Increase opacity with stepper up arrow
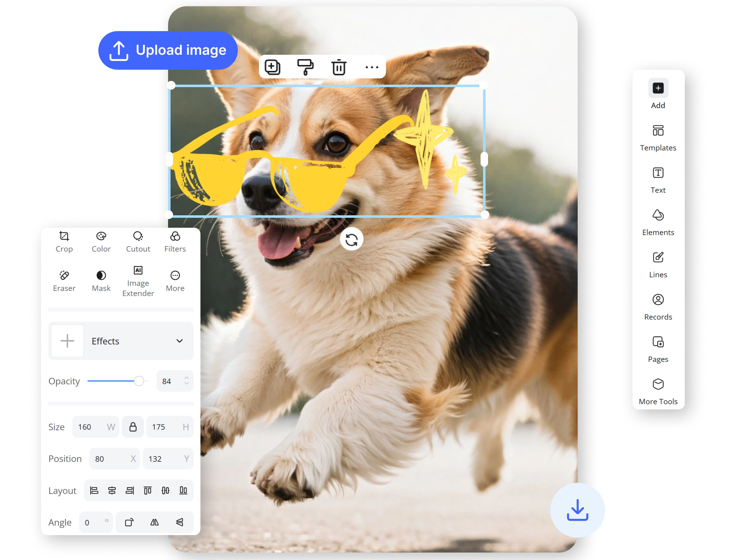 (x=186, y=378)
